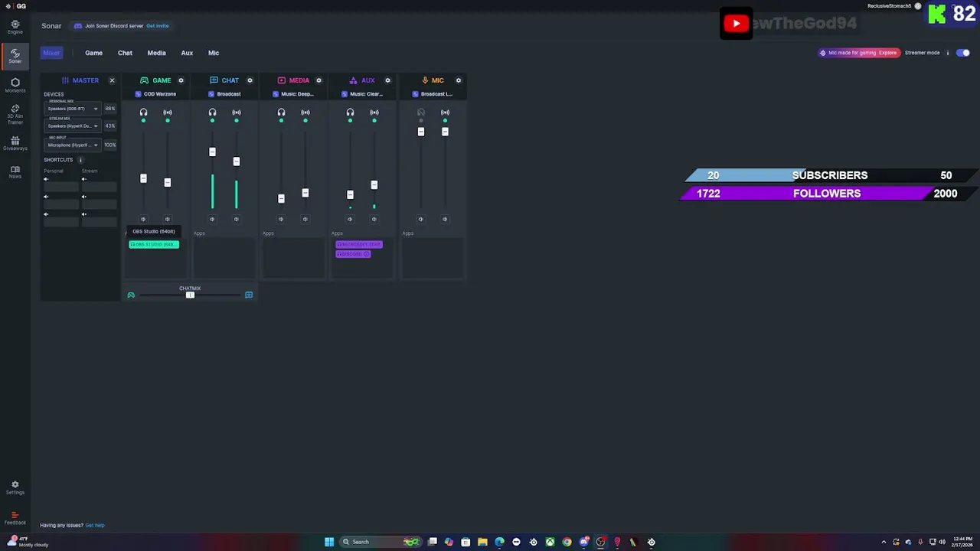Click the Get help link
980x551 pixels.
click(95, 525)
